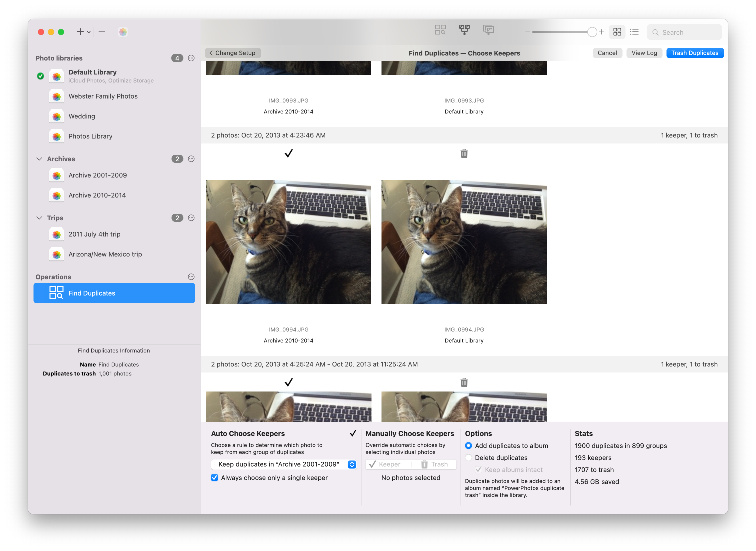Open Photos app icon in toolbar
Viewport: 756px width, 551px height.
[x=123, y=32]
